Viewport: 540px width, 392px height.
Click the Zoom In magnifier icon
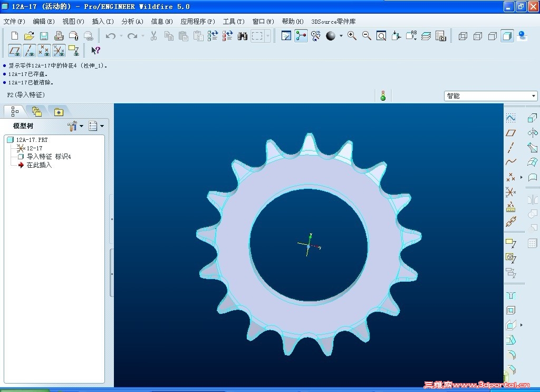tap(352, 36)
